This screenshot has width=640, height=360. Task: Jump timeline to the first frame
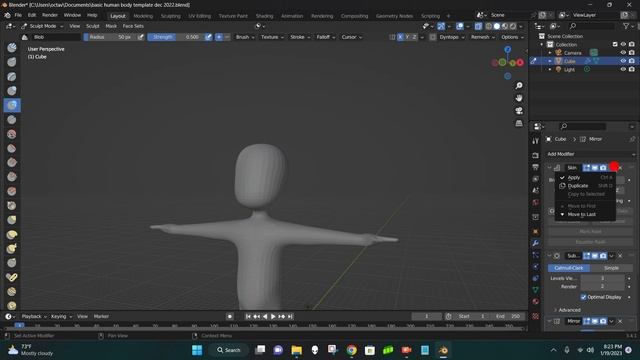point(248,316)
